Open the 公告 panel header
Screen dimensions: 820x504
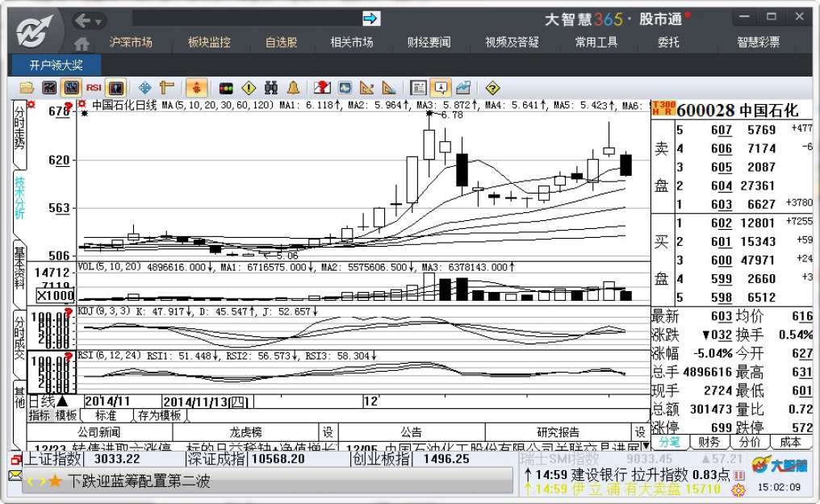[412, 432]
